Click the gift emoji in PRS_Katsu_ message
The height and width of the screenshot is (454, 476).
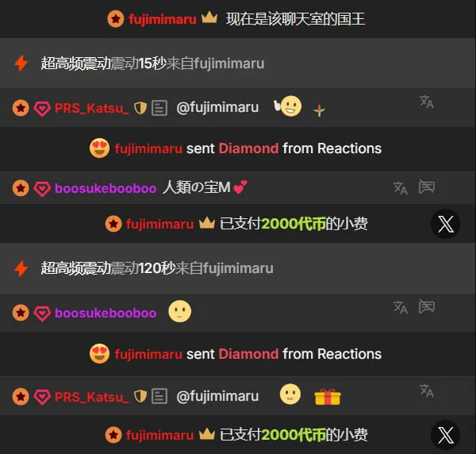[x=328, y=397]
